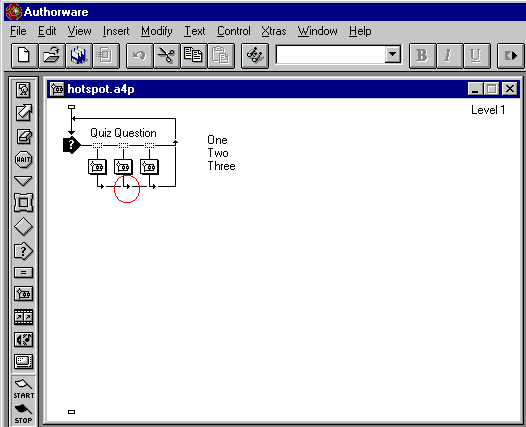Screen dimensions: 526x427
Task: Open the Edit menu
Action: 47,31
